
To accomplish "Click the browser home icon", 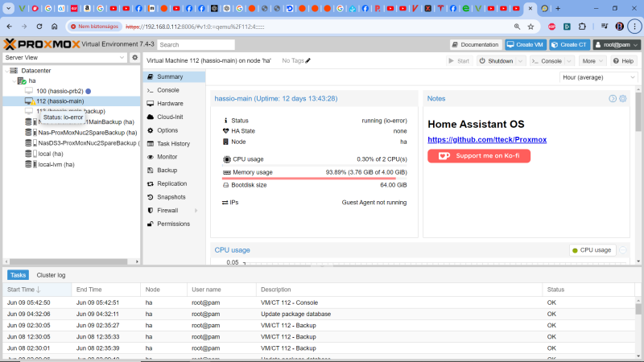I will coord(55,27).
